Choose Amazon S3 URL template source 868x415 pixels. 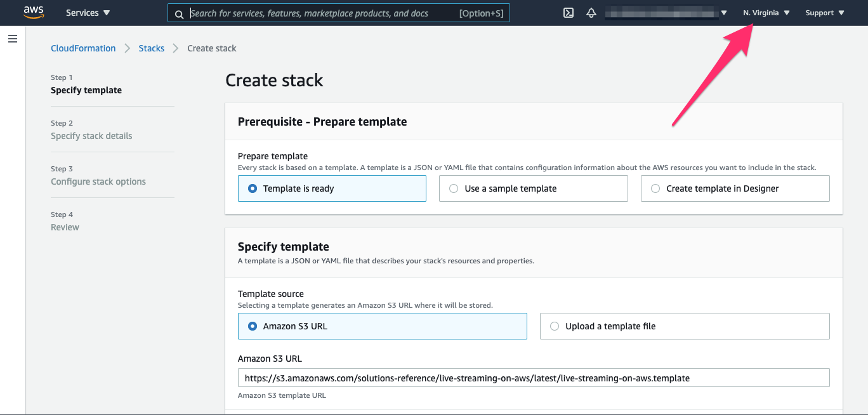pos(383,326)
